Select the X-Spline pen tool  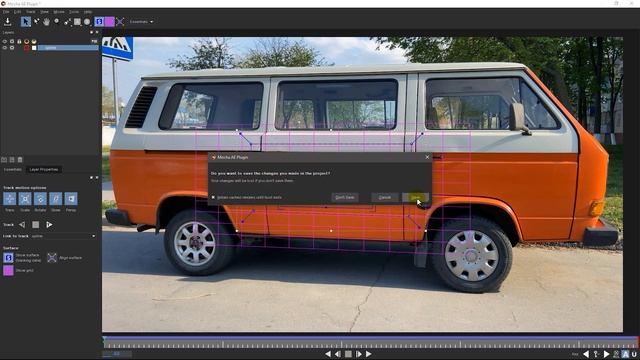point(67,22)
